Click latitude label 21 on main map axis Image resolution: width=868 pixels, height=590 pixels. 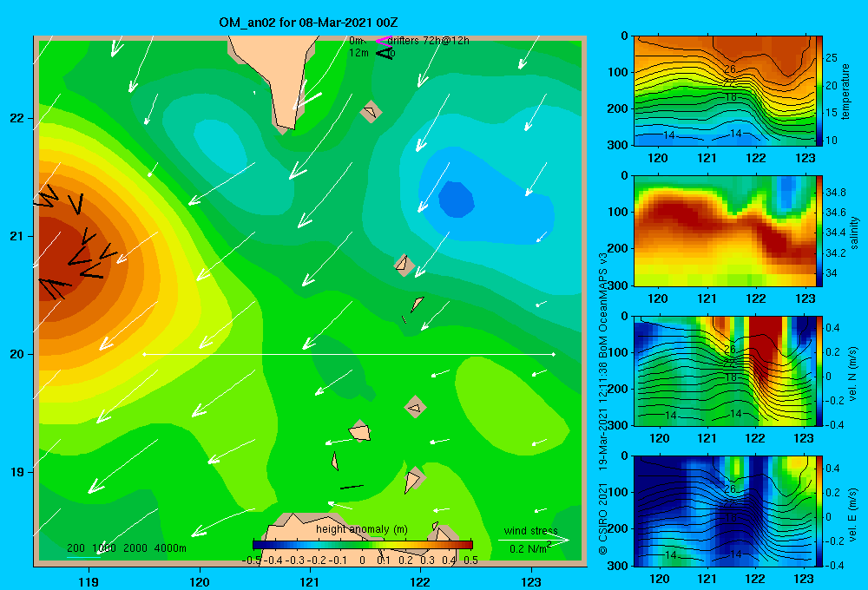pyautogui.click(x=16, y=236)
